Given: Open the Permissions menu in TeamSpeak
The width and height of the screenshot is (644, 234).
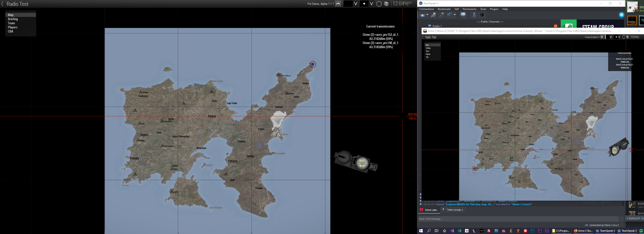Looking at the screenshot, I should click(x=469, y=9).
